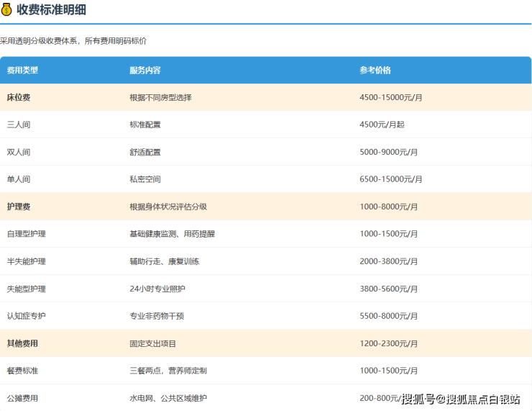
Task: Select the 认知症专护 row label
Action: point(26,316)
